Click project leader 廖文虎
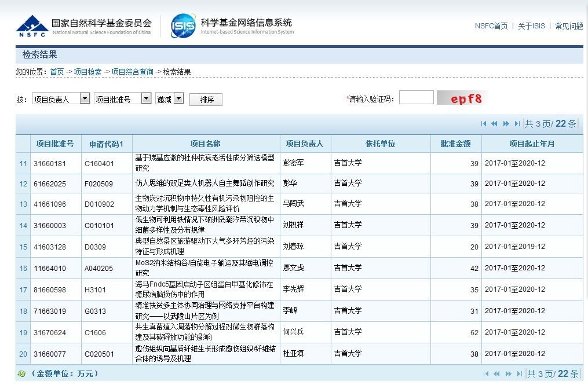The height and width of the screenshot is (385, 588). pos(293,267)
